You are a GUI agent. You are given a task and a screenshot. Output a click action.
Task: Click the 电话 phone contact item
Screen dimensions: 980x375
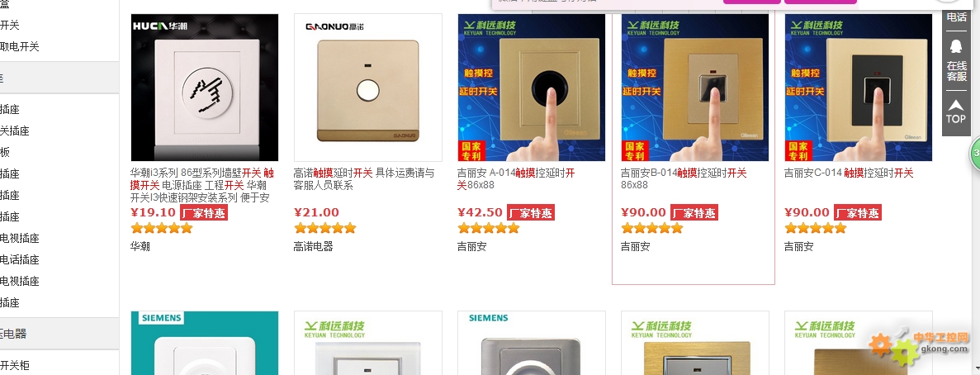tap(955, 17)
